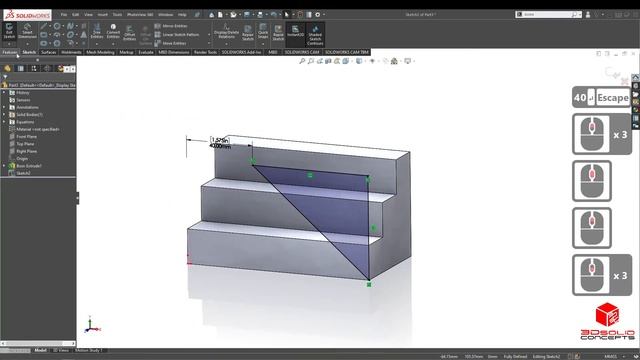This screenshot has width=640, height=360.
Task: Click the Rebuild traffic light icon
Action: (x=300, y=15)
